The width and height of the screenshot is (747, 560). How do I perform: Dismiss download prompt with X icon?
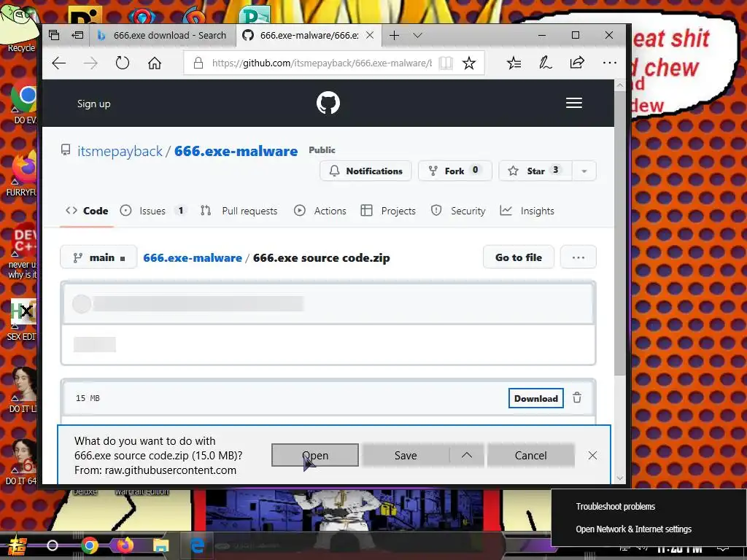click(592, 455)
